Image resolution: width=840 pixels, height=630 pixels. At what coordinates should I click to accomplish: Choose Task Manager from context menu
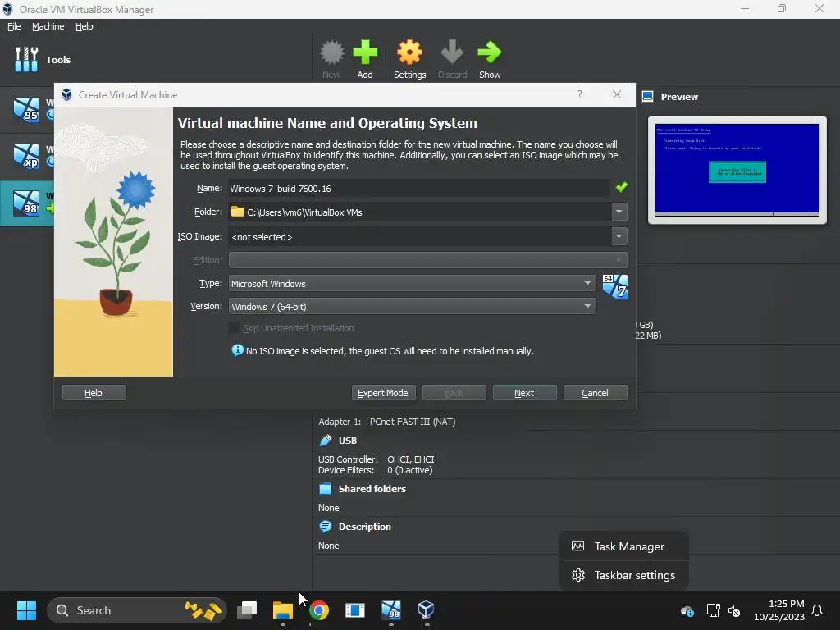pos(623,546)
